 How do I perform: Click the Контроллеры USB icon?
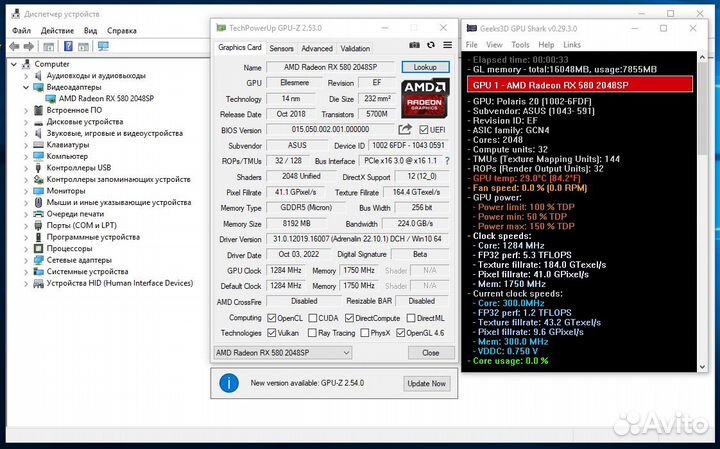[x=39, y=168]
